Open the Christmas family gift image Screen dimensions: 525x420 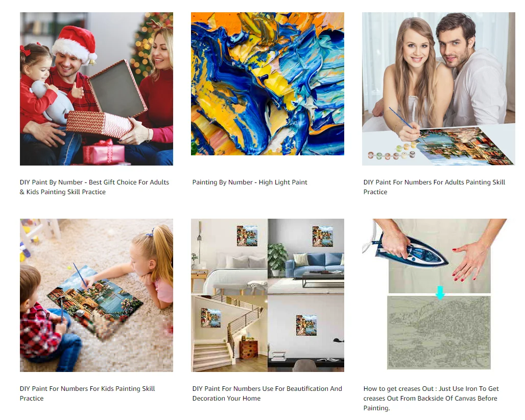point(97,89)
